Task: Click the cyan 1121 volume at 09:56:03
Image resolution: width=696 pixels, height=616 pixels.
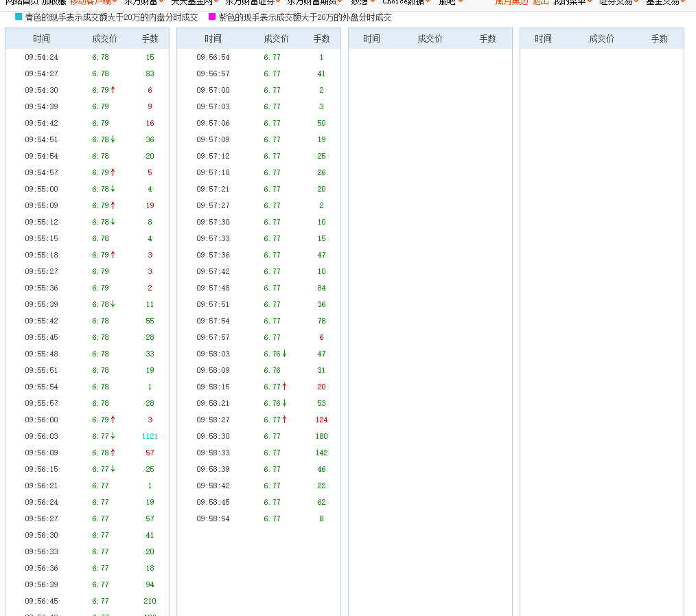Action: (150, 436)
